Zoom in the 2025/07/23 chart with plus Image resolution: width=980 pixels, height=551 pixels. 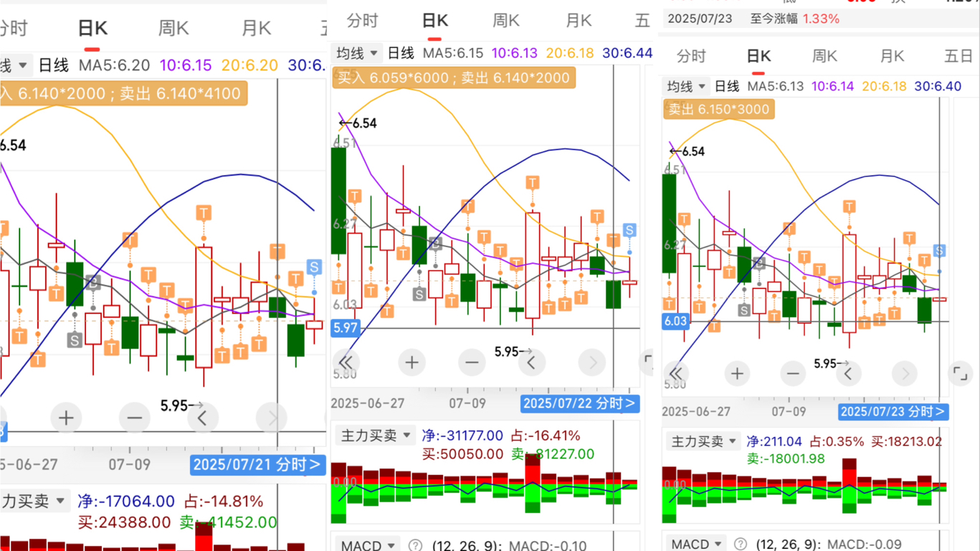click(737, 373)
